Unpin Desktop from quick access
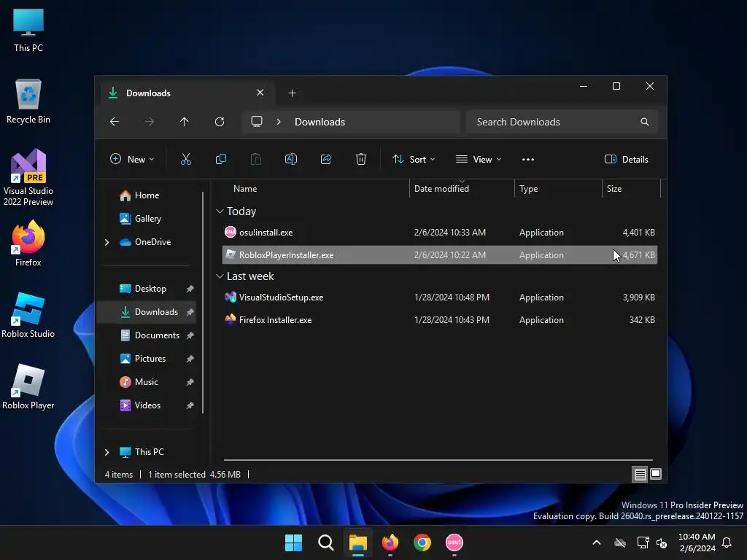Viewport: 747px width, 560px height. click(190, 289)
